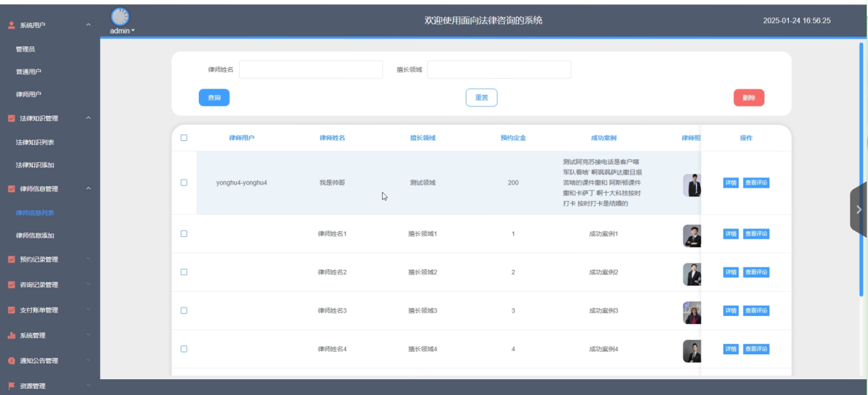Collapse the 法律知识管理 menu chevron

coord(88,118)
